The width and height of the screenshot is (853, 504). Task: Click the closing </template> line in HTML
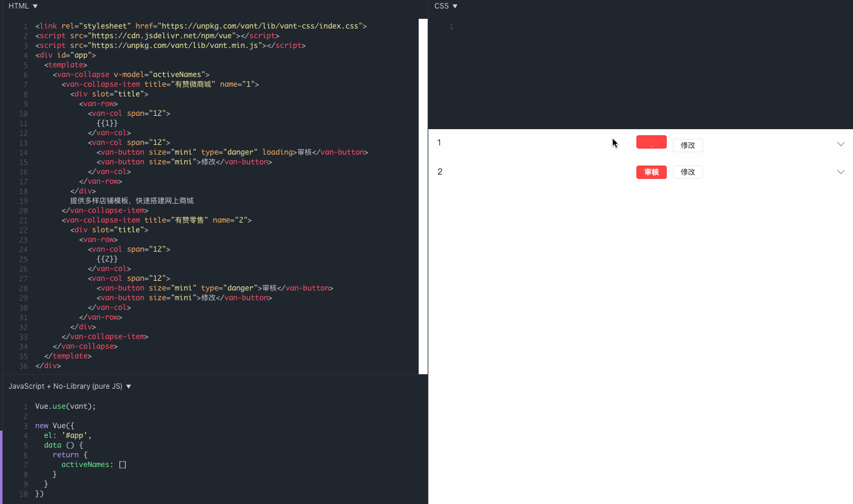coord(68,356)
